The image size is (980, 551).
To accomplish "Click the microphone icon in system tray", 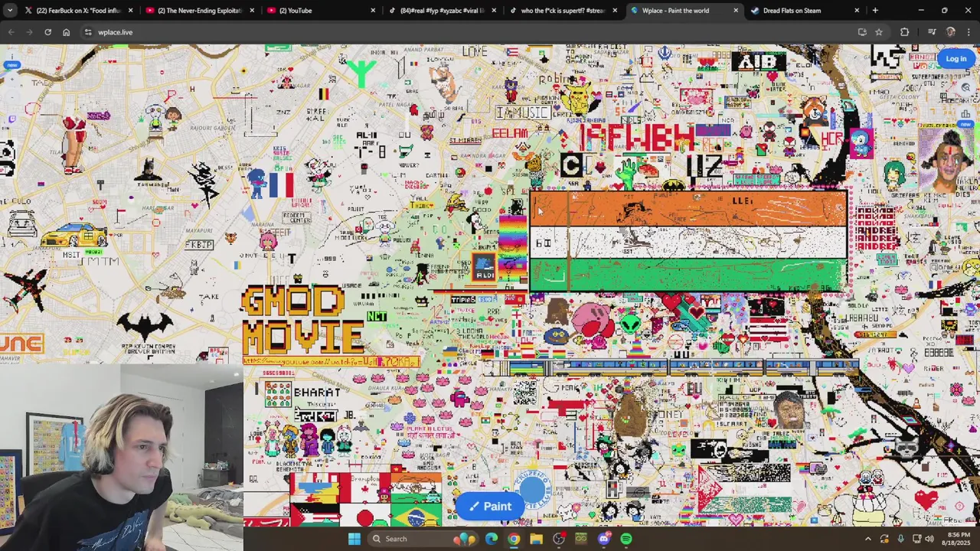I will pyautogui.click(x=900, y=539).
